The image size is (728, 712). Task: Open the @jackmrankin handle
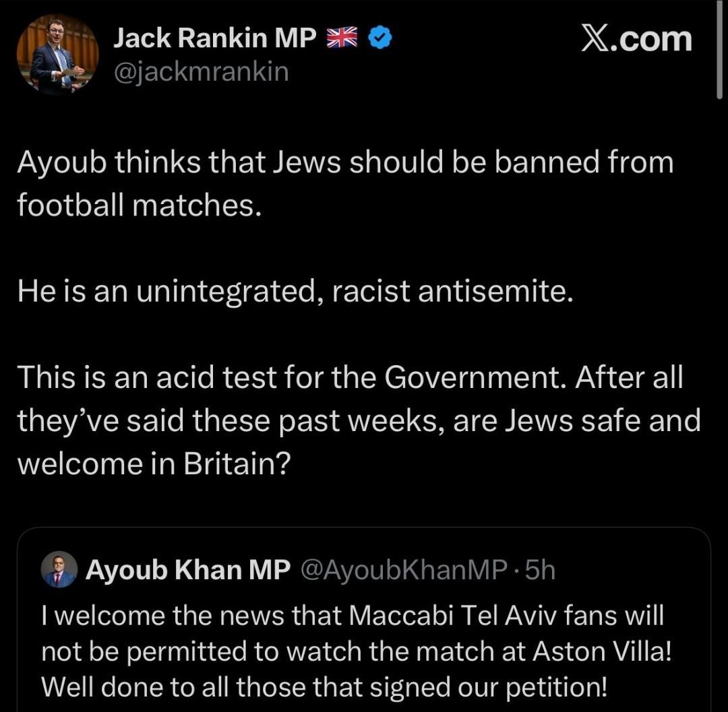(201, 71)
